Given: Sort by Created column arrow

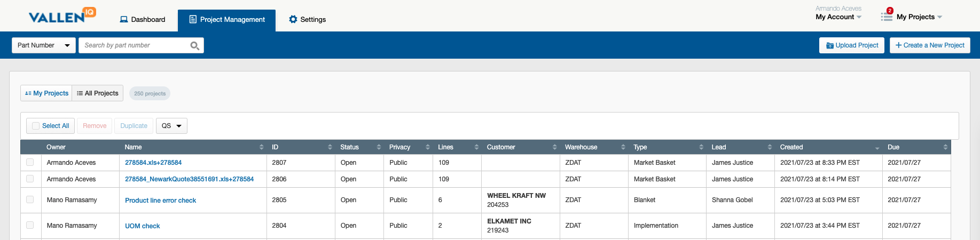Looking at the screenshot, I should point(877,148).
